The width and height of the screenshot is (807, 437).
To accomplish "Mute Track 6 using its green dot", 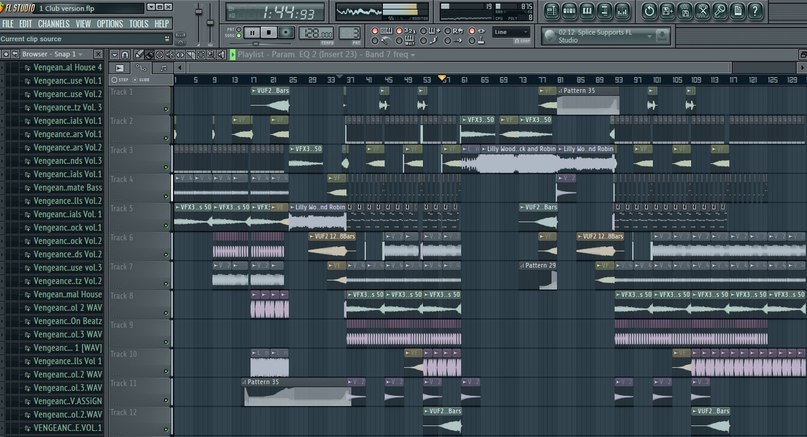I will pos(166,254).
